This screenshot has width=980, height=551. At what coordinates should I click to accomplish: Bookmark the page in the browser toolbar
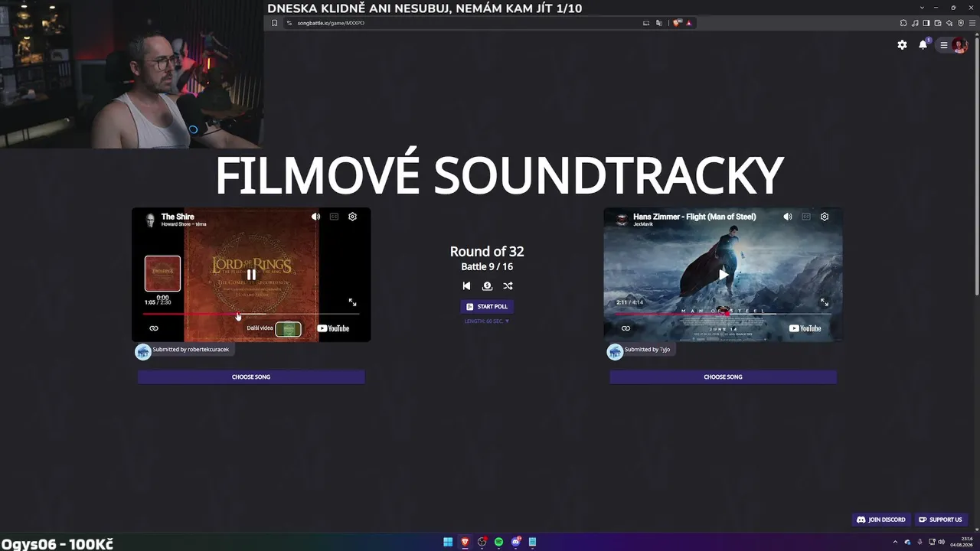(x=274, y=23)
